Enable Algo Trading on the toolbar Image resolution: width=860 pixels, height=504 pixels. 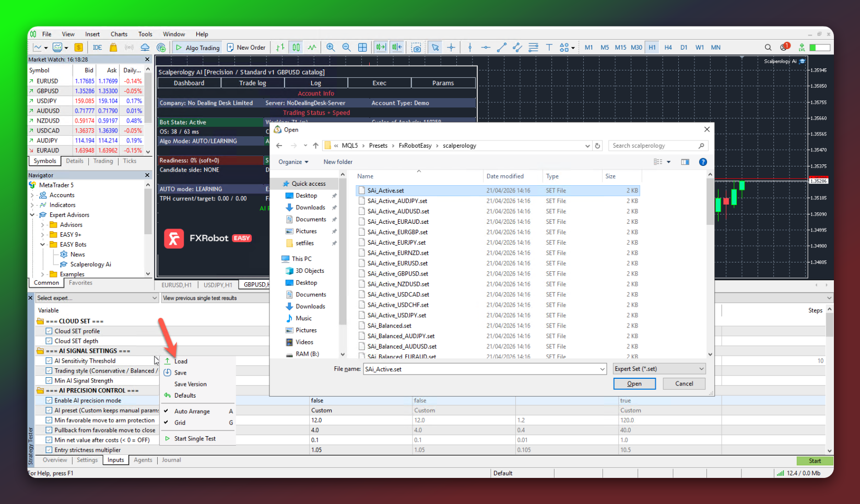click(x=197, y=47)
